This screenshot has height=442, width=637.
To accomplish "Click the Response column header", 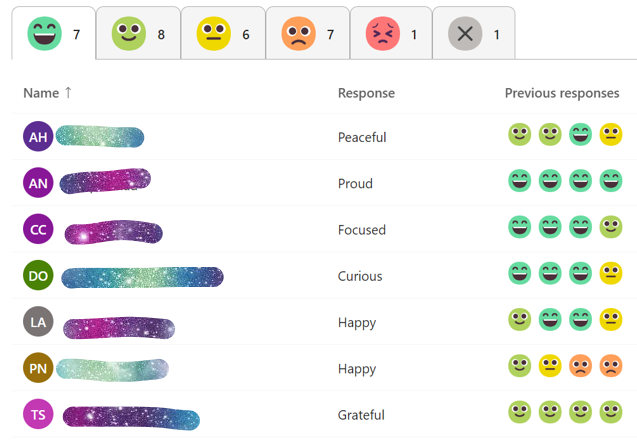I will (366, 93).
